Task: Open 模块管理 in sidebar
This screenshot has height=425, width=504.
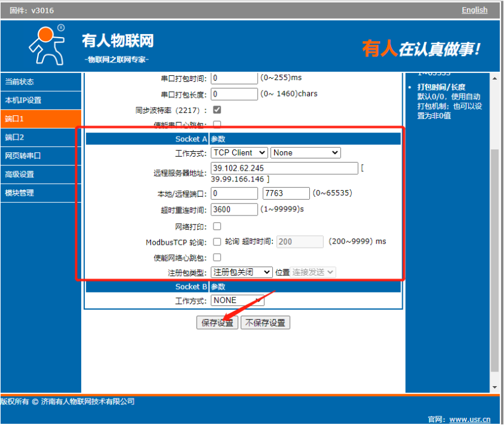Action: tap(19, 193)
